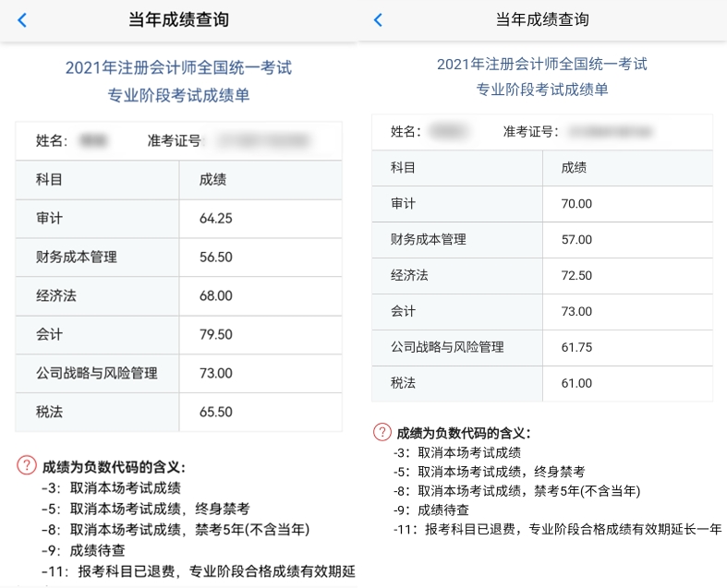The height and width of the screenshot is (588, 727).
Task: Click -5 终身禁考 line in right screen
Action: click(x=490, y=472)
